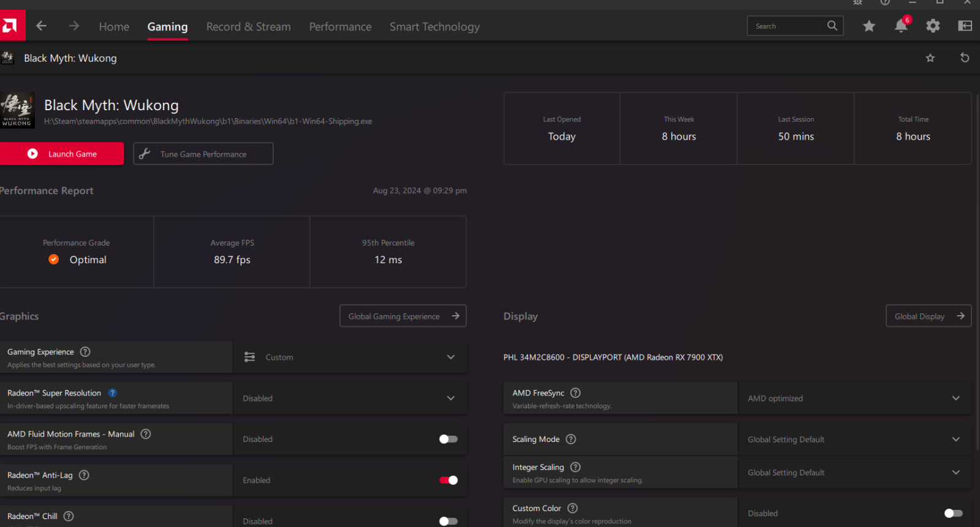This screenshot has width=980, height=527.
Task: Click Tune Game Performance button
Action: [x=203, y=154]
